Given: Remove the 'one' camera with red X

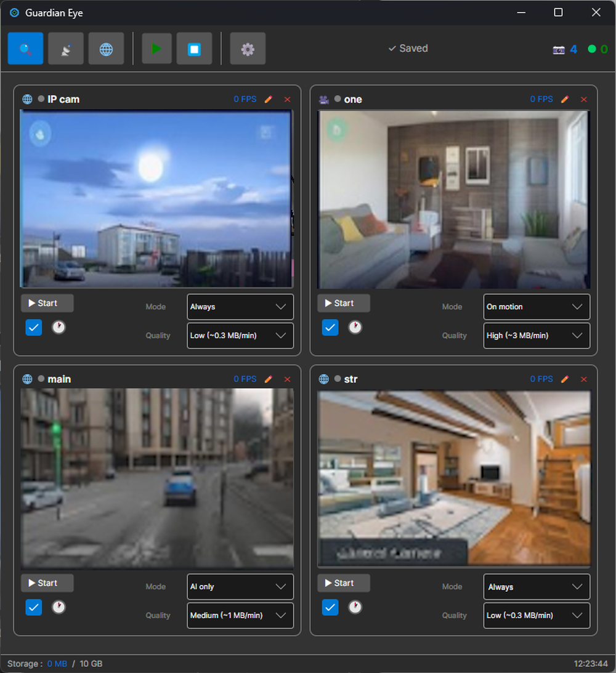Looking at the screenshot, I should tap(584, 99).
